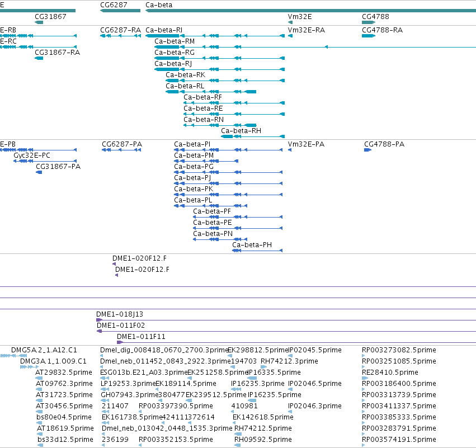Select EST bs80e04.5prime
This screenshot has width=476, height=448.
pos(64,417)
